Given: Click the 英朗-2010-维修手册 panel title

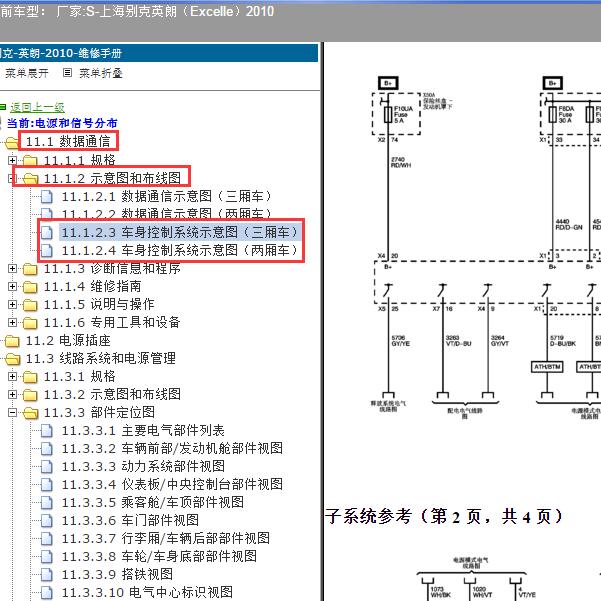Looking at the screenshot, I should click(61, 53).
